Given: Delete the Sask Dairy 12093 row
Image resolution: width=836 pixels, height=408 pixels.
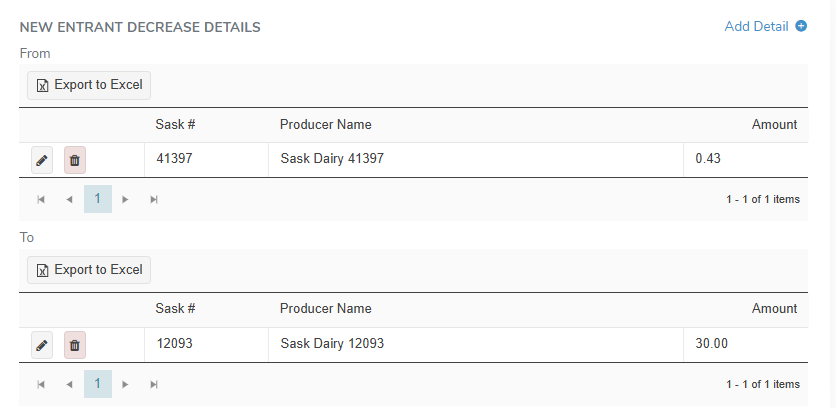Looking at the screenshot, I should (x=75, y=345).
